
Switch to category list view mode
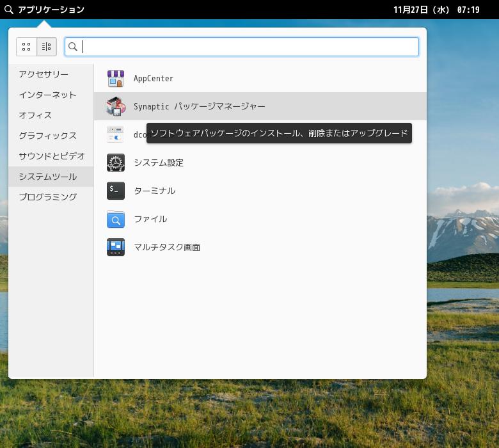pyautogui.click(x=47, y=47)
